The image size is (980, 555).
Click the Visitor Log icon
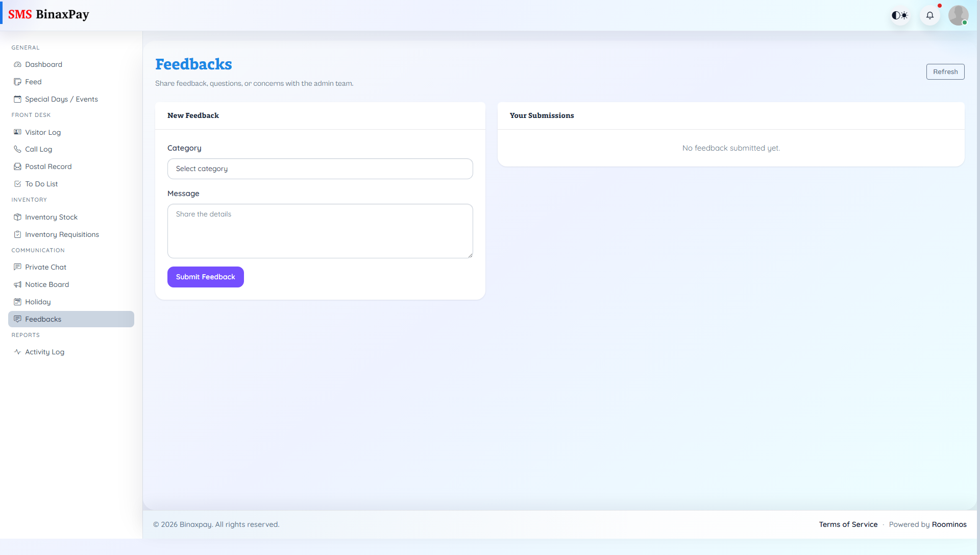17,132
